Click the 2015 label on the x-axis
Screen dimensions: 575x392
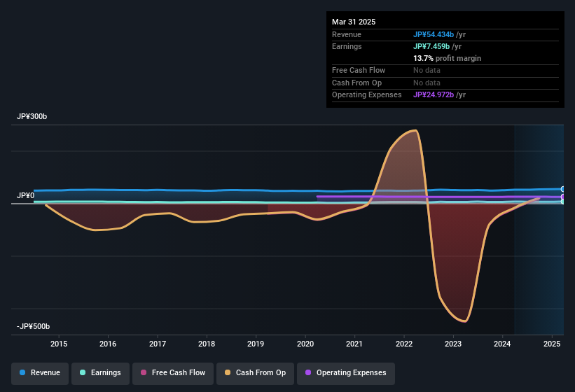pyautogui.click(x=59, y=344)
